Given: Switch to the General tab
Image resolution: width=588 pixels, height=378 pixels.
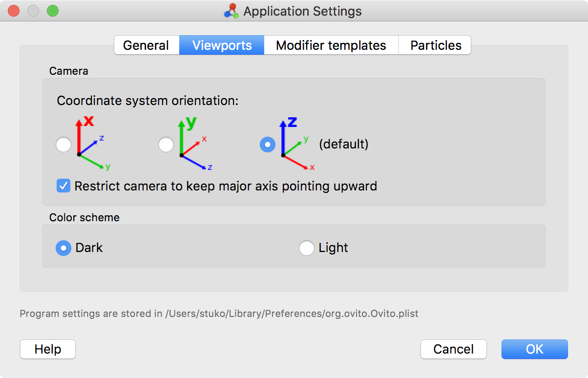Looking at the screenshot, I should pyautogui.click(x=146, y=45).
